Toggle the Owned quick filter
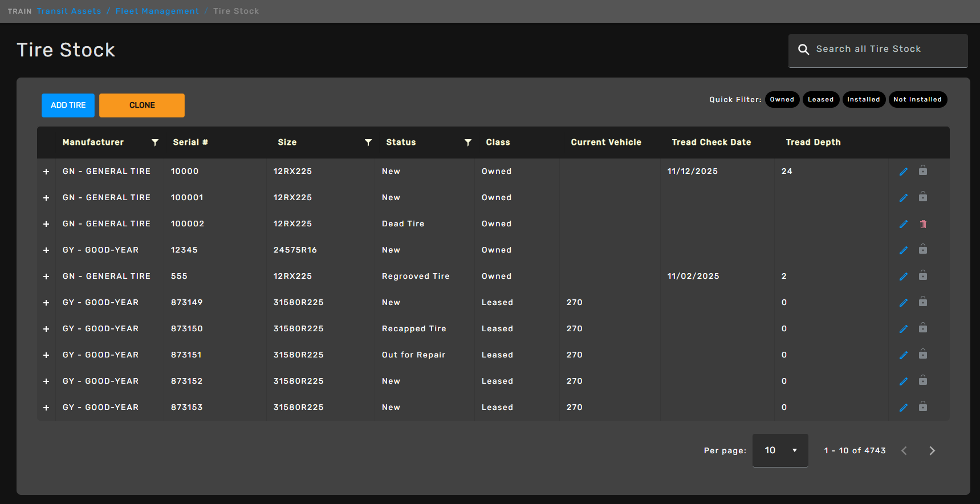The image size is (980, 504). [782, 100]
